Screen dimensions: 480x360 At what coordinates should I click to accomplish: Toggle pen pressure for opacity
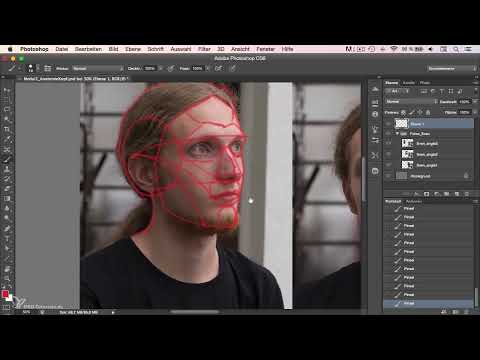[171, 68]
